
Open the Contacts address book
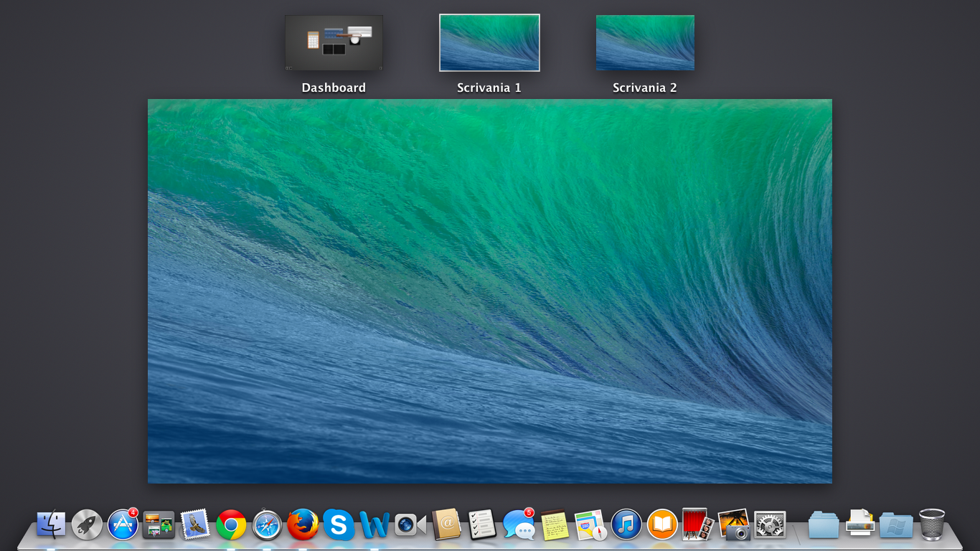(x=446, y=524)
